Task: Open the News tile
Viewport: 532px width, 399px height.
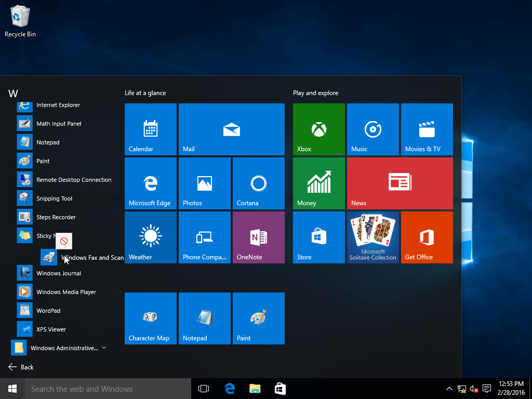Action: [x=400, y=183]
